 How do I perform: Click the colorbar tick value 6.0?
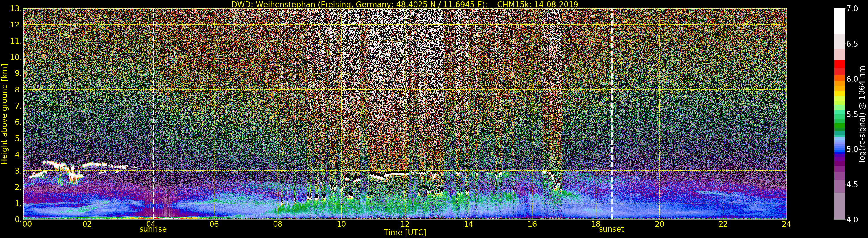pyautogui.click(x=852, y=79)
